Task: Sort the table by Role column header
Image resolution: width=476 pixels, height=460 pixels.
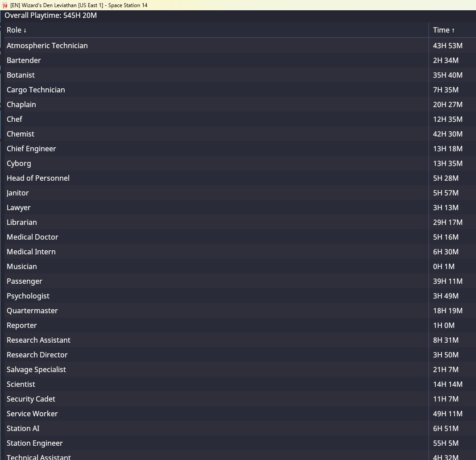Action: (x=17, y=30)
